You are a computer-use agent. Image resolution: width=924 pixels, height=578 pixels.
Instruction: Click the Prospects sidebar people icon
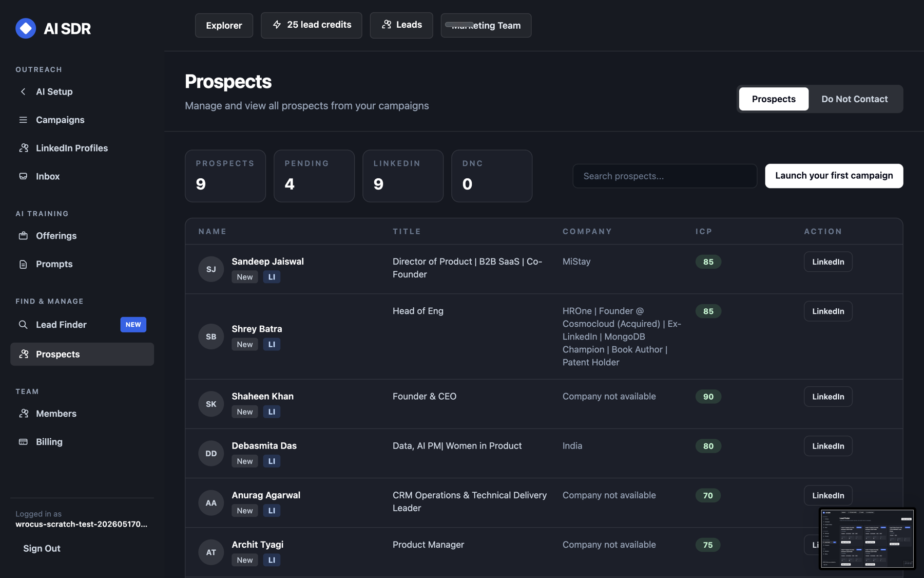pos(24,354)
